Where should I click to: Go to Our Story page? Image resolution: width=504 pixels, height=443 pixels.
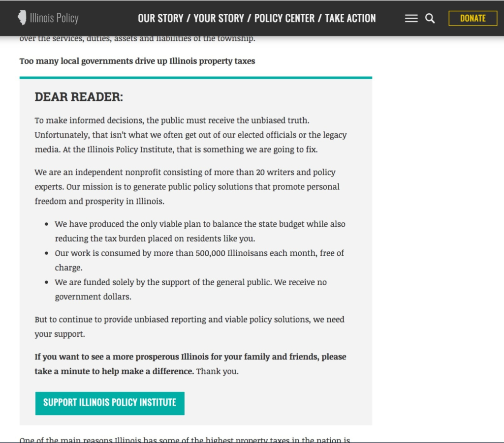click(x=161, y=18)
